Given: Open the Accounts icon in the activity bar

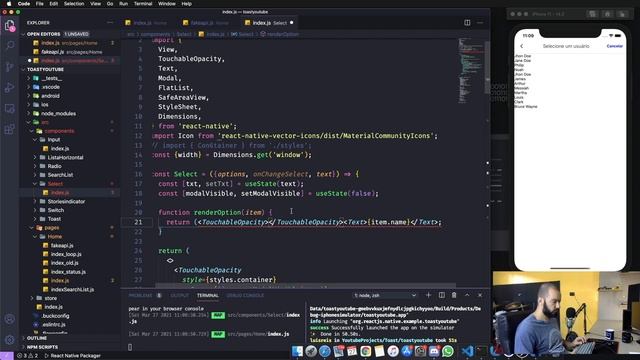Looking at the screenshot, I should coord(9,319).
